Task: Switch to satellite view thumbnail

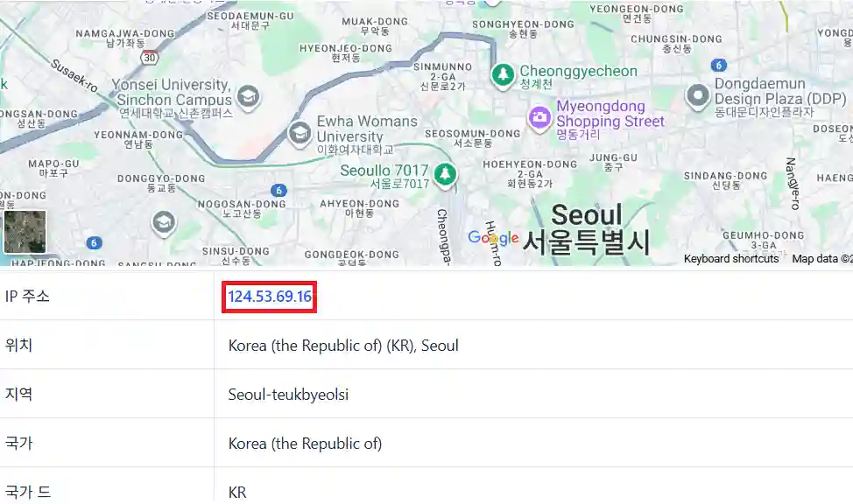Action: 25,232
